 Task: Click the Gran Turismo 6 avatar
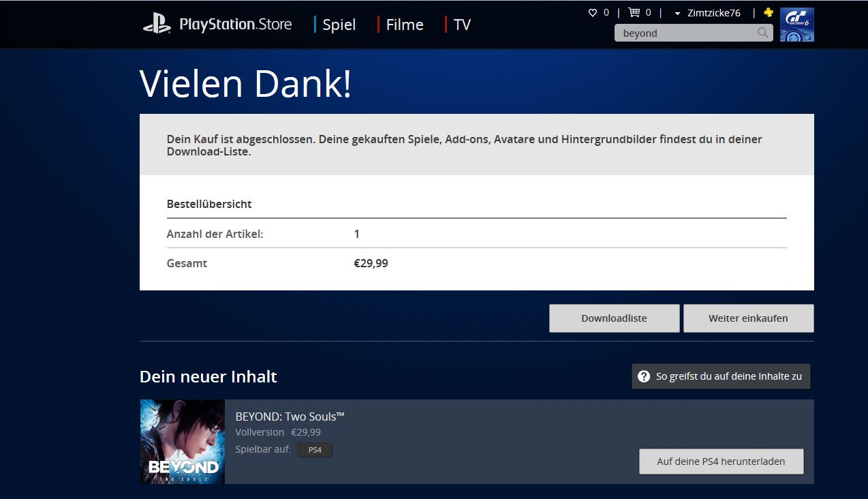tap(796, 25)
